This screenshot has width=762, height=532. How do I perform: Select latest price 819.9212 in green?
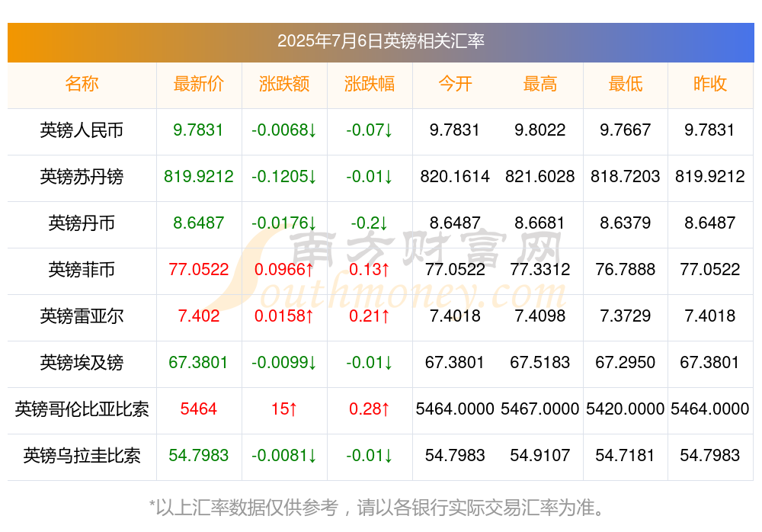[x=198, y=177]
